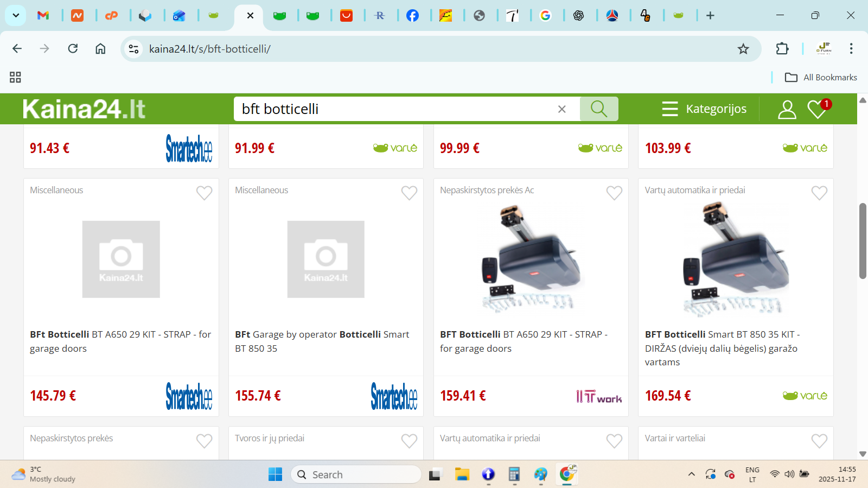Clear the search text with the X
Viewport: 868px width, 488px height.
(562, 109)
